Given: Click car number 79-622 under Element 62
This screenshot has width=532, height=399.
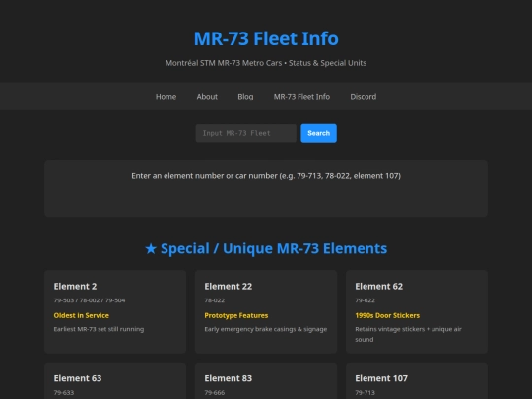Looking at the screenshot, I should pos(365,300).
